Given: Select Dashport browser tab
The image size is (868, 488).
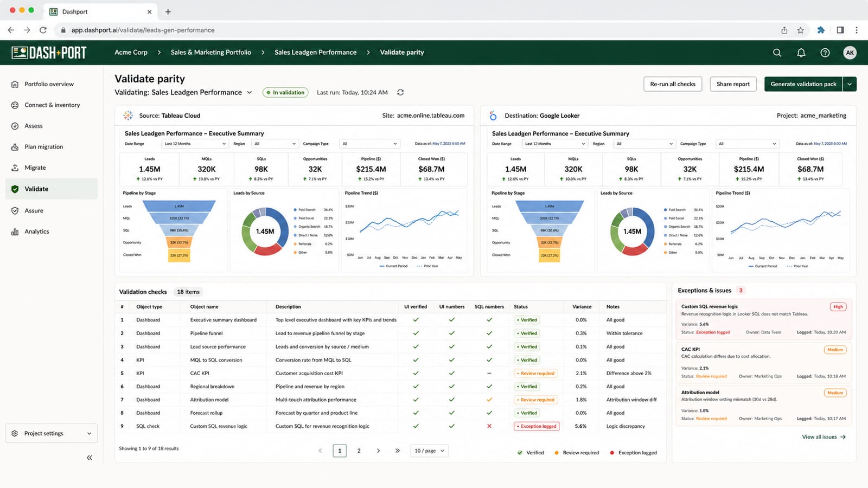Looking at the screenshot, I should point(100,11).
